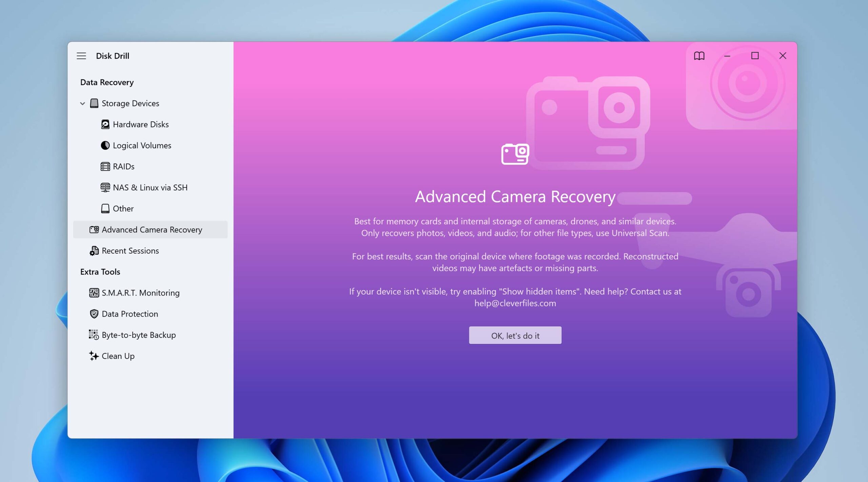Minimize the Disk Drill window
Image resolution: width=868 pixels, height=482 pixels.
coord(727,56)
